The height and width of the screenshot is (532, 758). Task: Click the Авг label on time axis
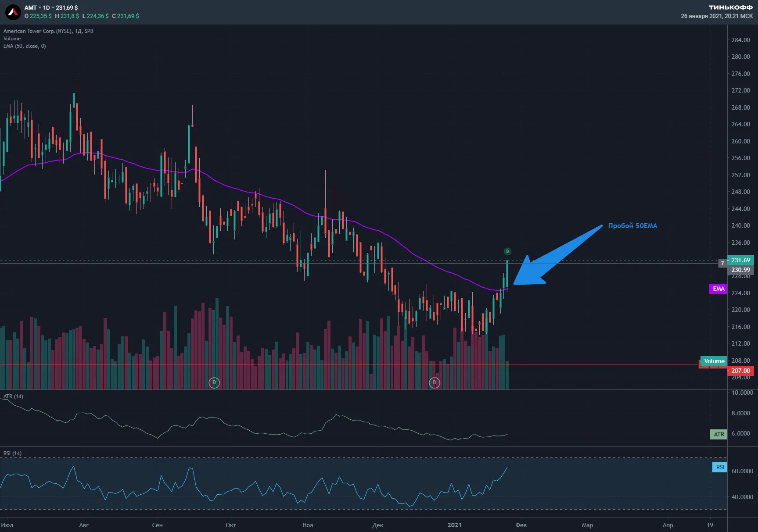pos(84,525)
